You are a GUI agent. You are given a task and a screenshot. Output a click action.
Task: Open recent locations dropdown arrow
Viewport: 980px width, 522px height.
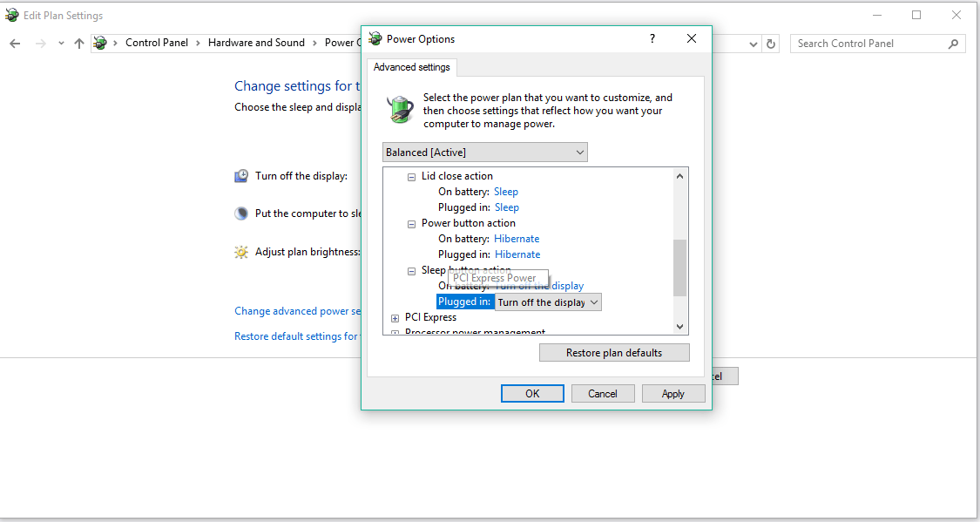(61, 43)
